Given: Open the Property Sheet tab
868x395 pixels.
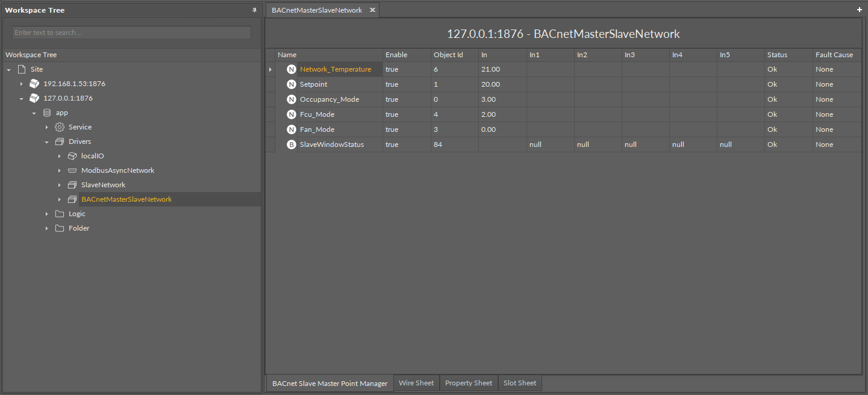Looking at the screenshot, I should point(468,383).
